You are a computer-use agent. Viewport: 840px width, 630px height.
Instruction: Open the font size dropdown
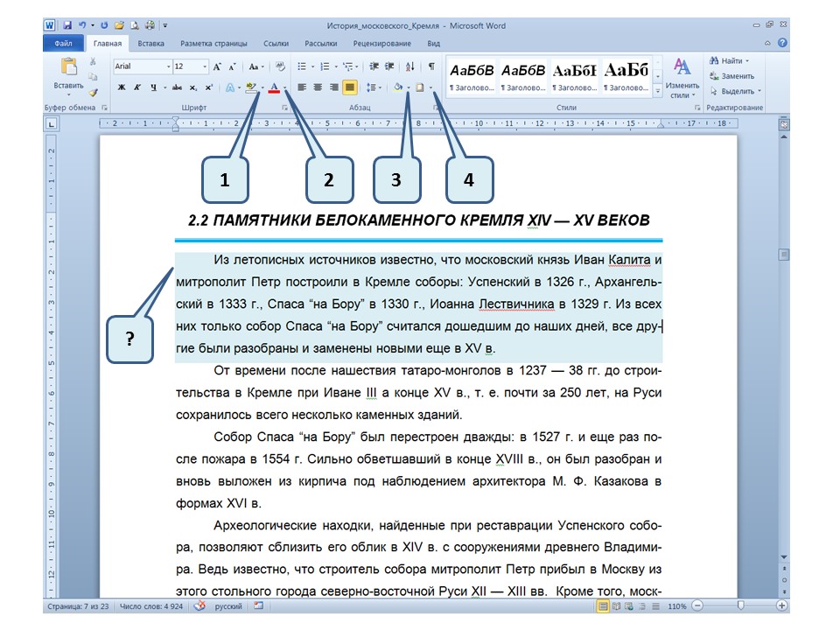click(205, 66)
